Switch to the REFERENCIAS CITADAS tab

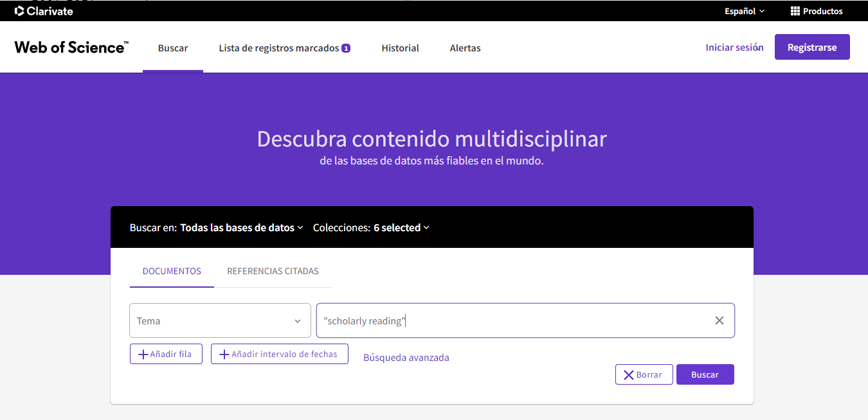tap(273, 271)
